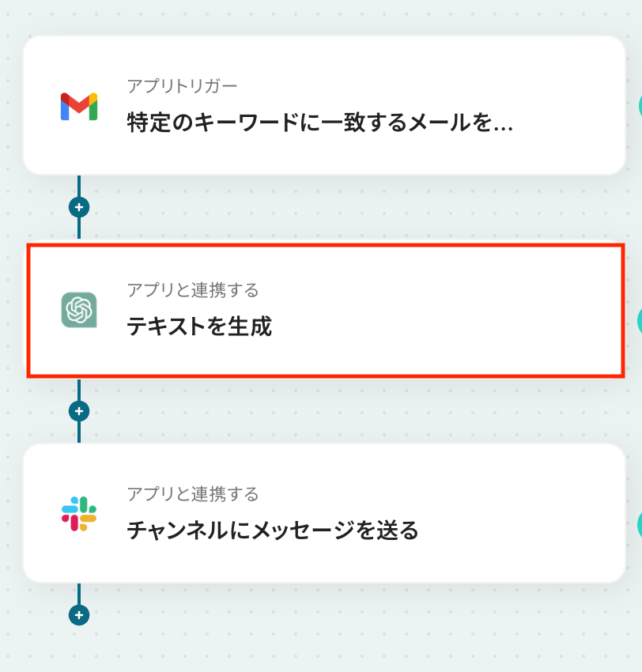Click teal status circle beside テキストを生成
Viewport: 642px width, 672px height.
tap(640, 320)
